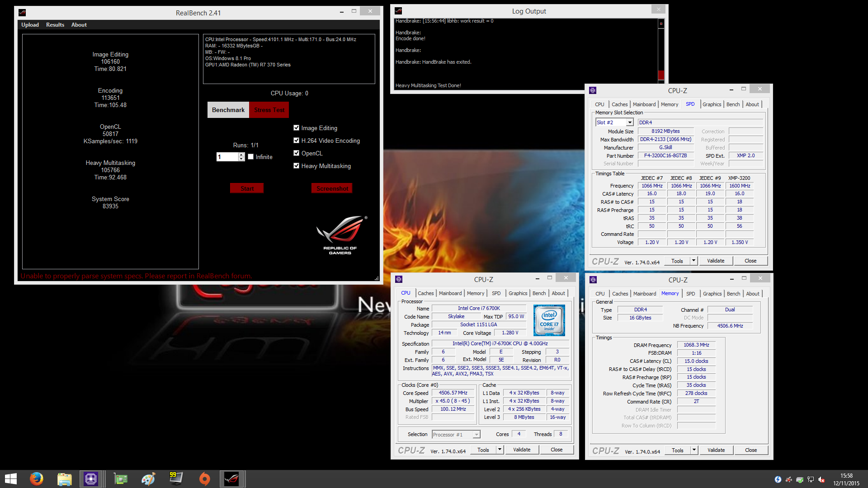Toggle Heavy Multitasking checkbox

click(x=296, y=166)
